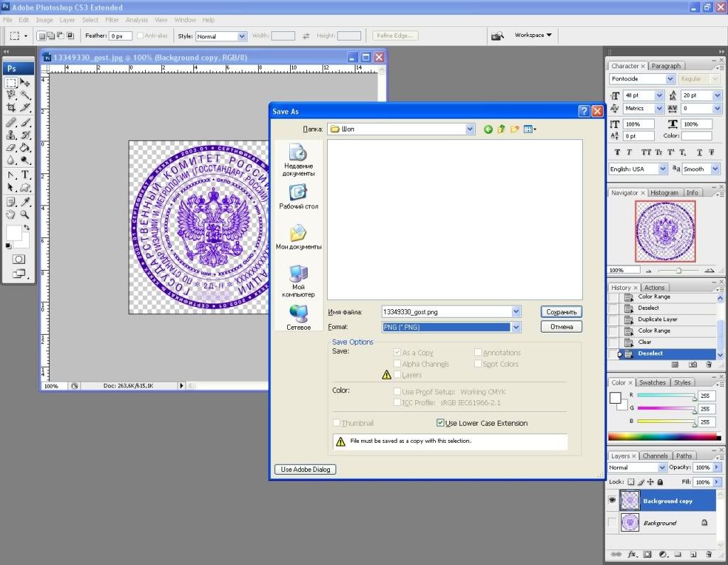Toggle the Spot Colors checkbox
Screen dimensions: 728x565
tap(478, 363)
